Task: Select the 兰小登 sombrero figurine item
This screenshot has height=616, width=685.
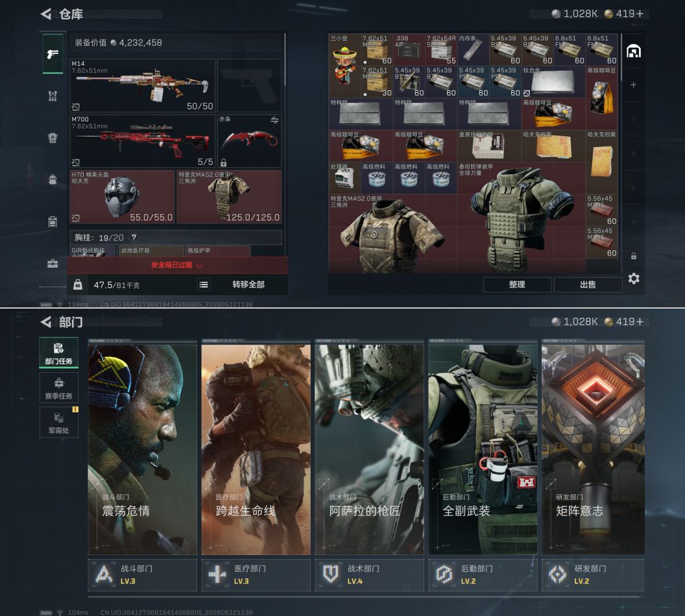Action: [x=344, y=65]
